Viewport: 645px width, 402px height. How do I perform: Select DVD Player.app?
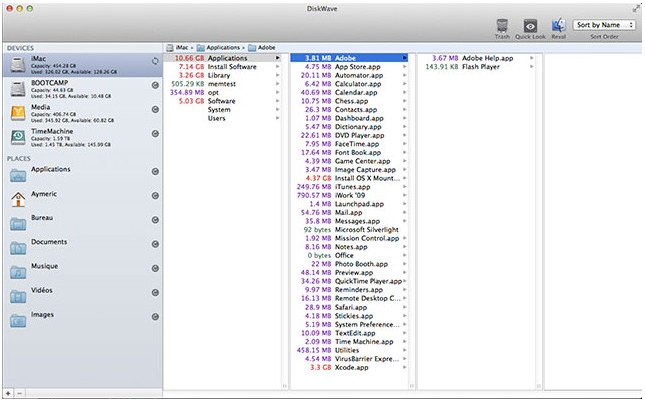click(x=349, y=135)
